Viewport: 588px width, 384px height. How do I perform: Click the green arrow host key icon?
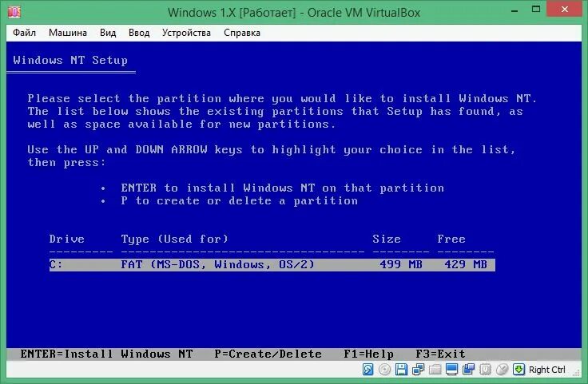[518, 370]
